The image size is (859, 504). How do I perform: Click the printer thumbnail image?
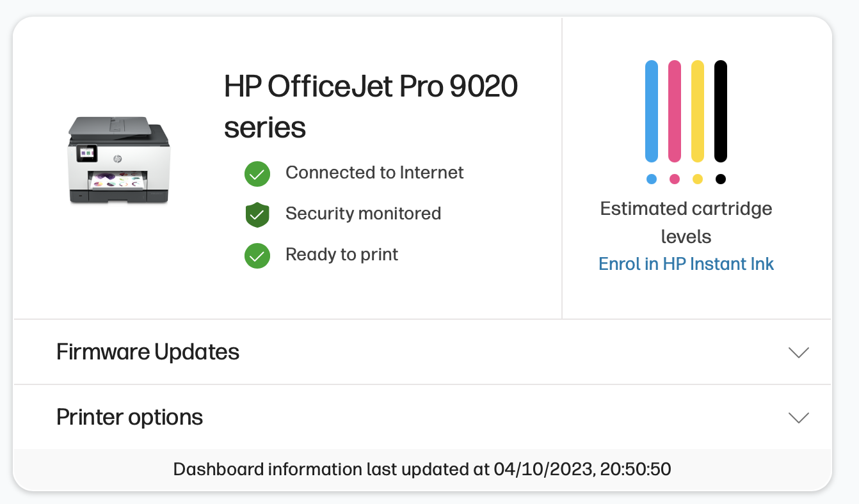[x=119, y=160]
